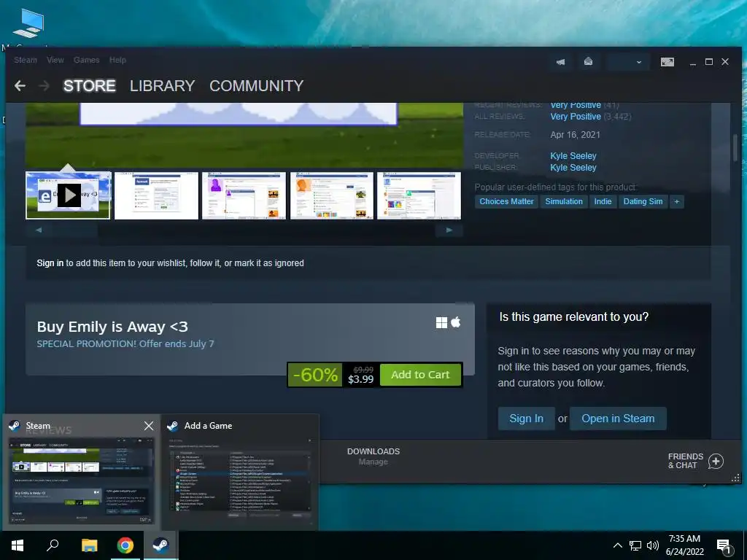Go back with the left arrow icon
Image resolution: width=747 pixels, height=560 pixels.
[20, 86]
